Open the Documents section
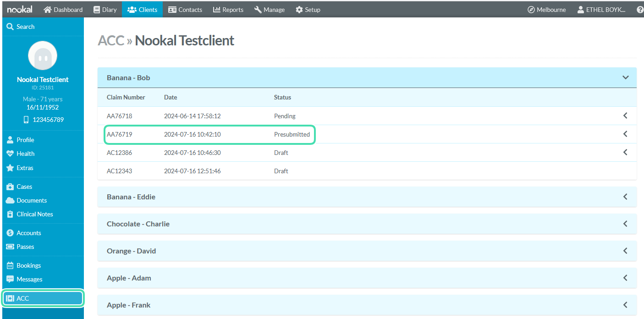The image size is (644, 319). tap(42, 200)
